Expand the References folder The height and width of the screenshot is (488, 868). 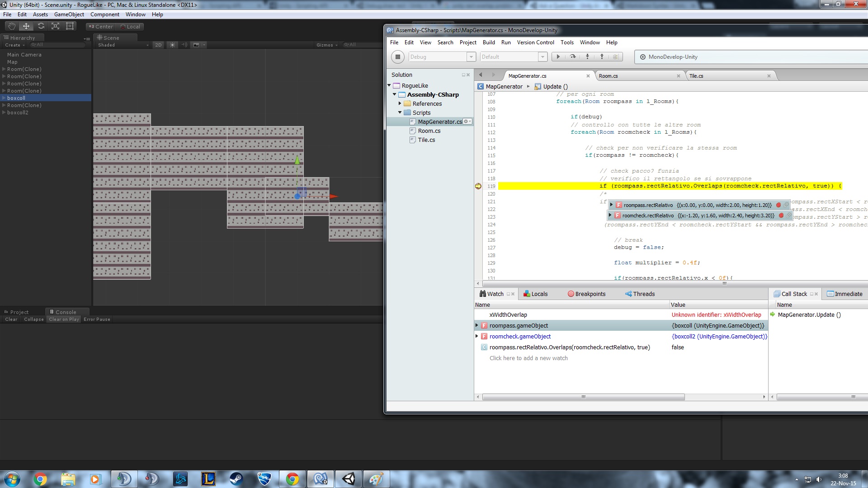coord(400,103)
